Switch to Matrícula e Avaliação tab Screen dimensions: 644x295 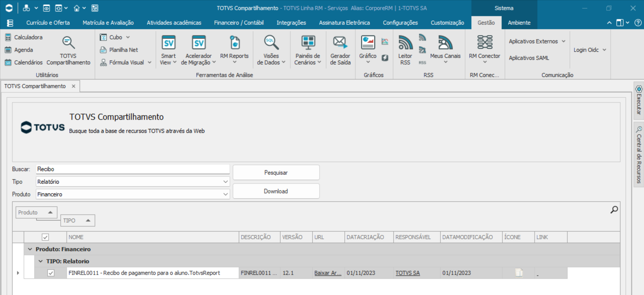pos(108,23)
